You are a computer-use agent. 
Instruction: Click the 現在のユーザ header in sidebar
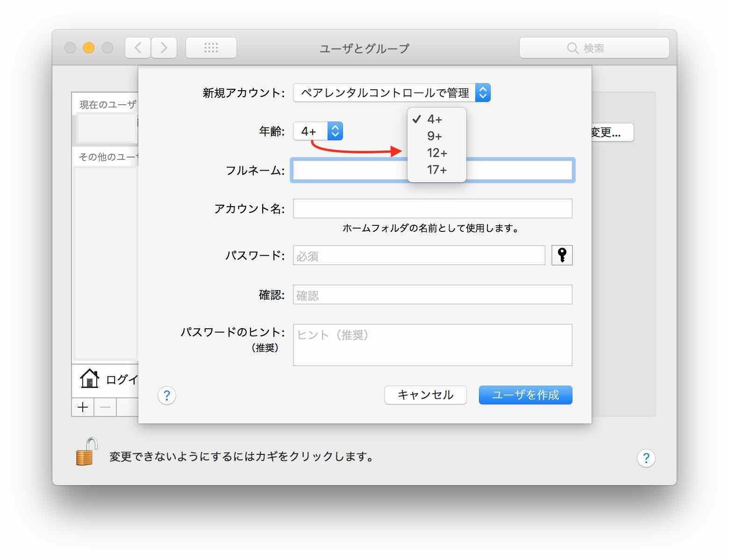(x=107, y=105)
